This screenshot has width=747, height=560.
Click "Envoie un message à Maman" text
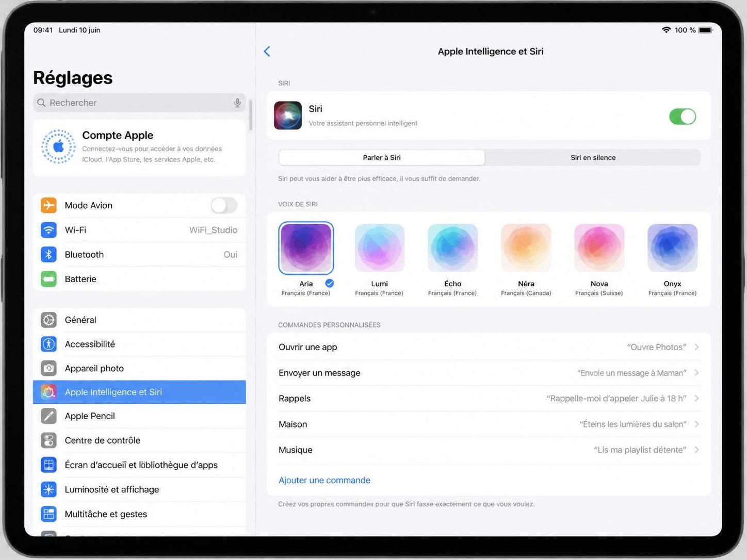click(x=632, y=373)
